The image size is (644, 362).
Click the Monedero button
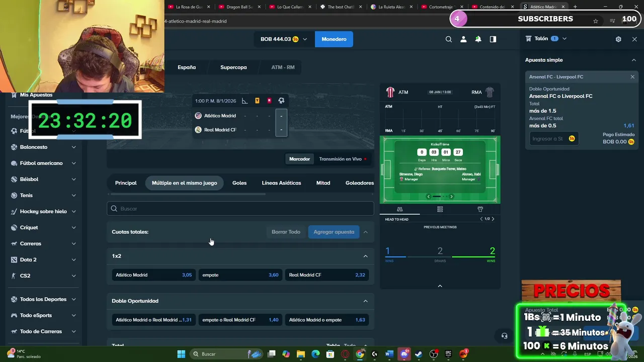pos(334,39)
